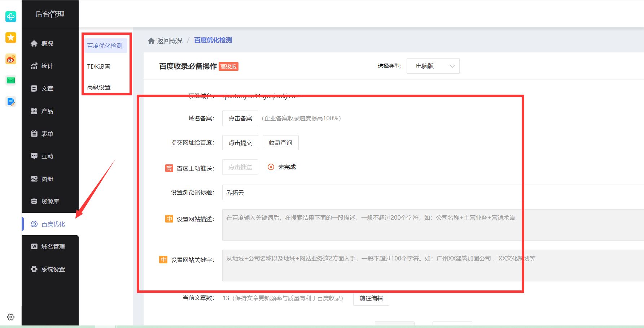Screen dimensions: 644x328
Task: Click the green plus icon at top left
Action: pos(10,17)
